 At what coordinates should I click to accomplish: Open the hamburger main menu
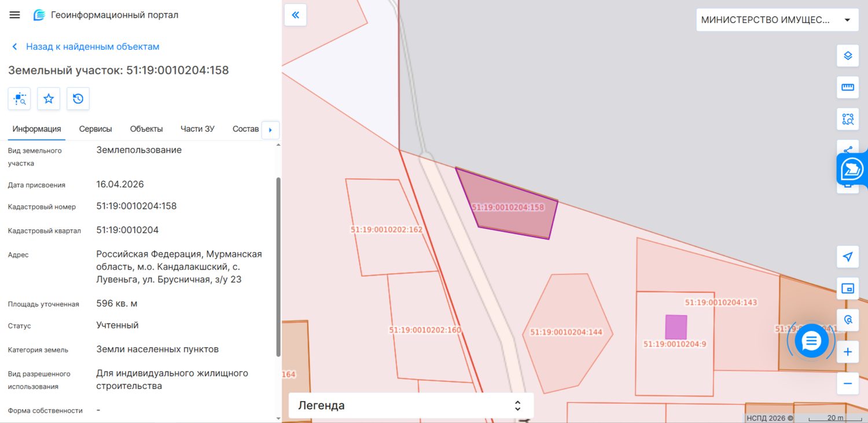coord(14,15)
